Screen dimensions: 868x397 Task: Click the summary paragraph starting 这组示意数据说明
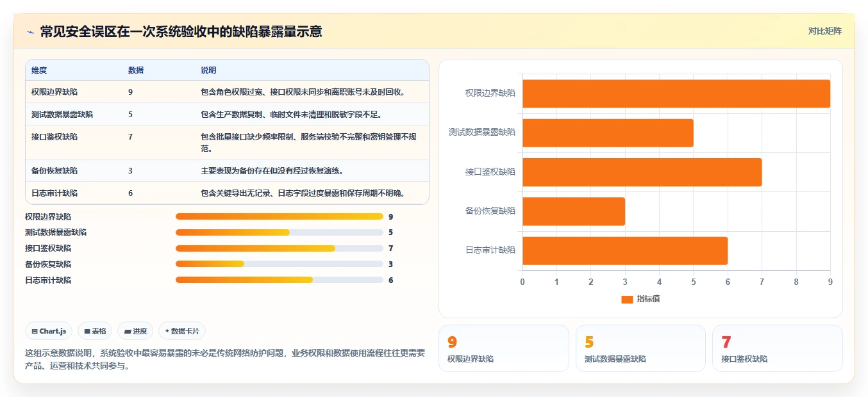click(x=225, y=359)
